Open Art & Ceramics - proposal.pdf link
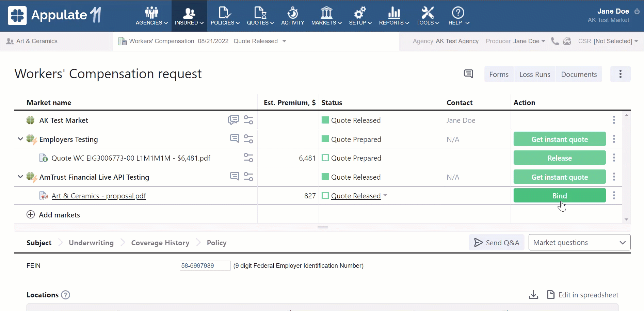This screenshot has height=311, width=644. coord(99,196)
